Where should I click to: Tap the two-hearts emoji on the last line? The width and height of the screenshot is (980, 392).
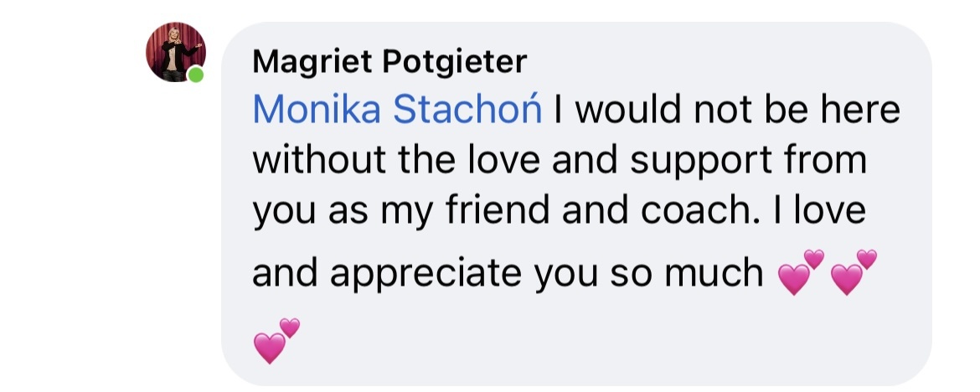[276, 341]
